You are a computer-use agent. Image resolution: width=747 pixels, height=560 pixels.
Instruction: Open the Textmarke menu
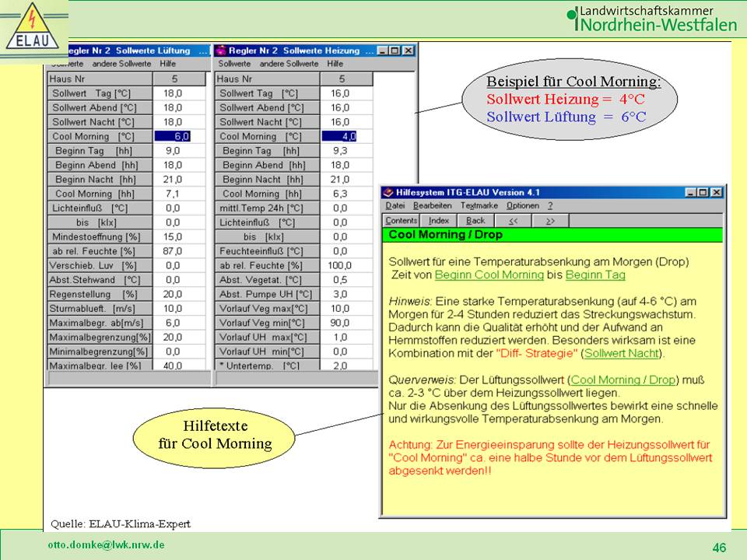(x=479, y=206)
